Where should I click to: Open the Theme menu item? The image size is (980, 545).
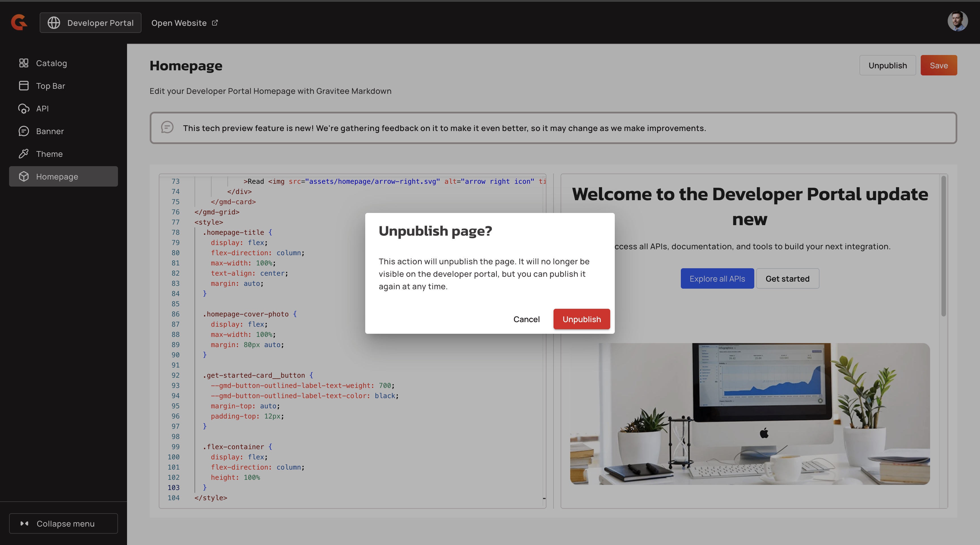49,154
